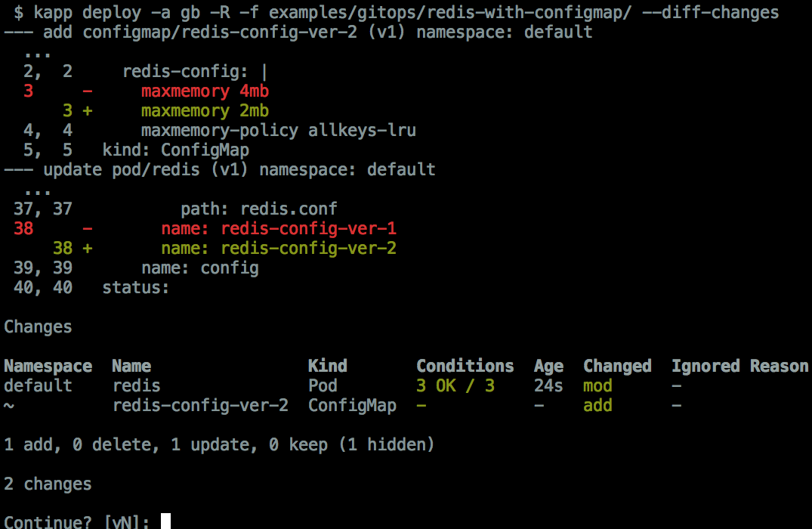Click 'default' namespace cell
812x529 pixels.
(38, 386)
